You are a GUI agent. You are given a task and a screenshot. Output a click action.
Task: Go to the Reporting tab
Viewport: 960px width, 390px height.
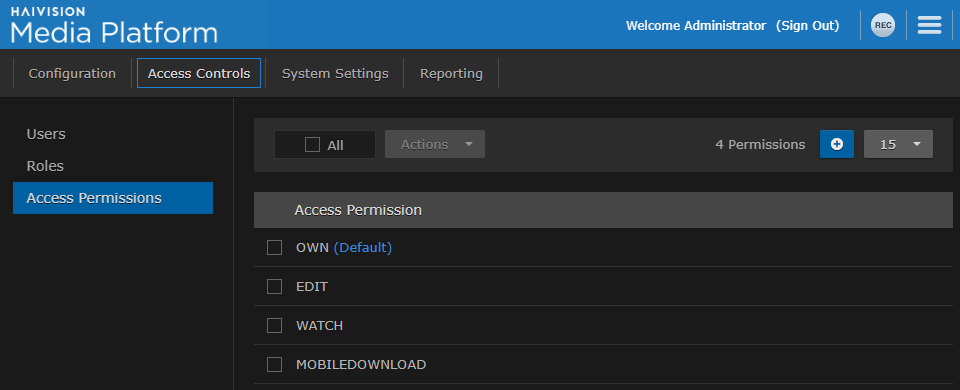tap(451, 73)
